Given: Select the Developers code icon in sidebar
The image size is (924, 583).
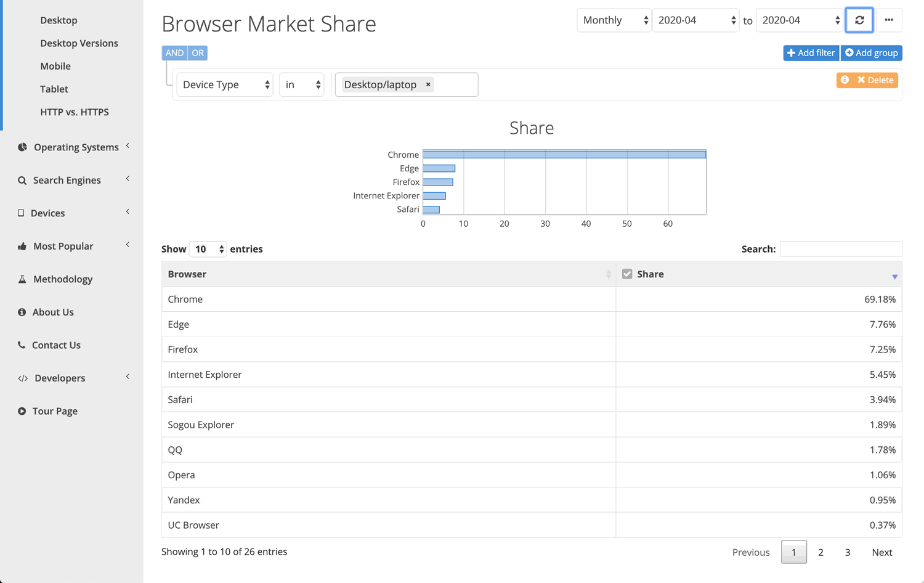Looking at the screenshot, I should (22, 378).
